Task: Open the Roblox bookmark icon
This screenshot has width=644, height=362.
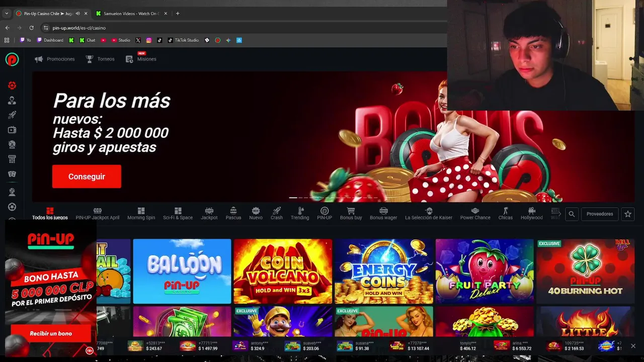Action: [x=207, y=40]
